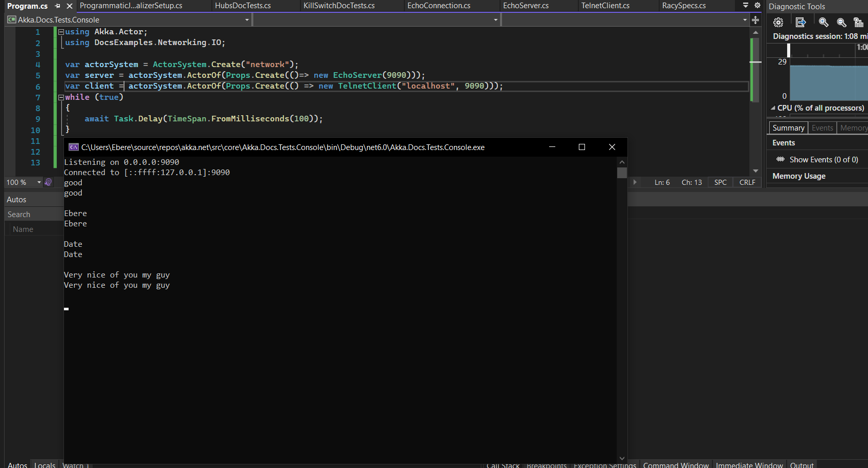Open Diagnostic Tools settings gear
The height and width of the screenshot is (468, 868).
(778, 23)
